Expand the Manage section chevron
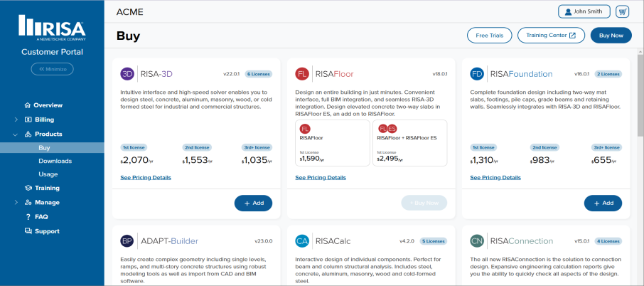644x286 pixels. [x=16, y=202]
